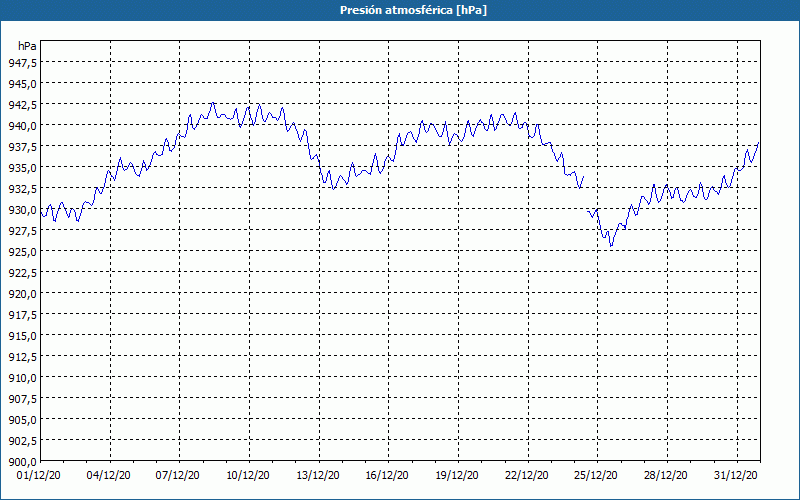Select the 935,0 y-axis label
The height and width of the screenshot is (500, 800).
[x=22, y=167]
